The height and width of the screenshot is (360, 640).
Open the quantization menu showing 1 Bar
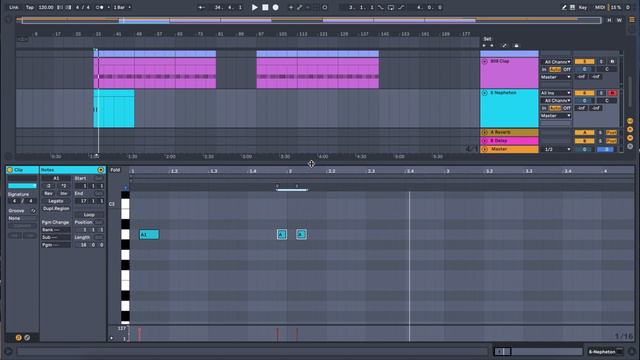[122, 7]
